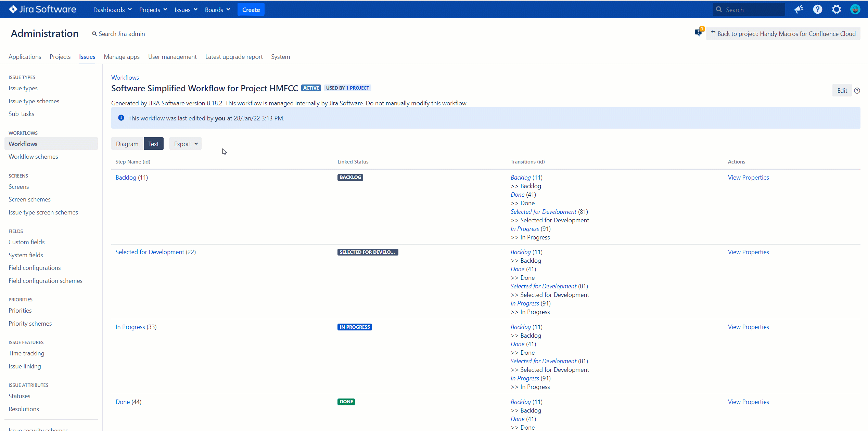Open the notifications megaphone icon
This screenshot has width=868, height=431.
[799, 10]
